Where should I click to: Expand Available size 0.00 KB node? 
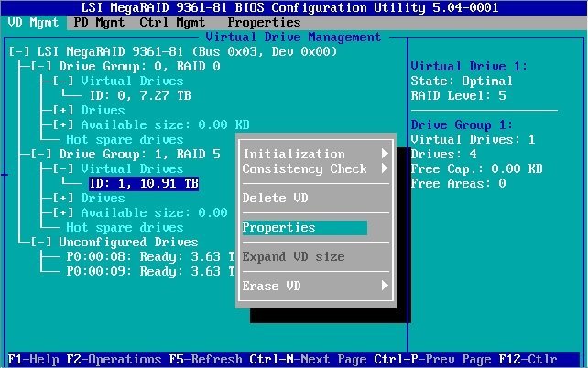(63, 124)
